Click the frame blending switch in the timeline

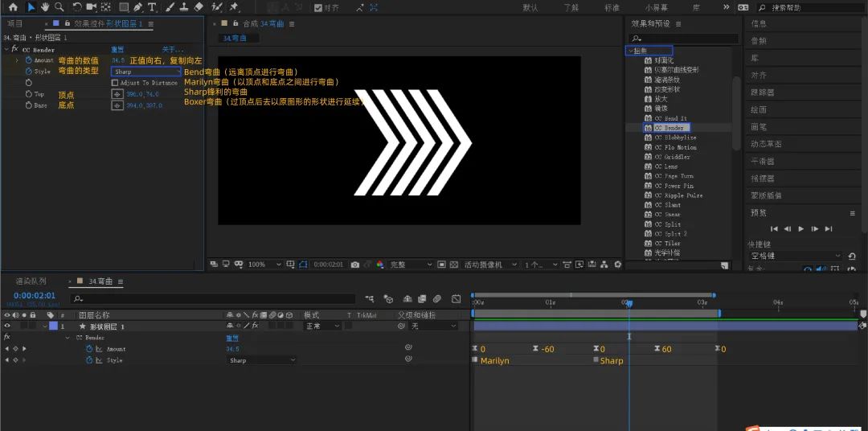[422, 299]
